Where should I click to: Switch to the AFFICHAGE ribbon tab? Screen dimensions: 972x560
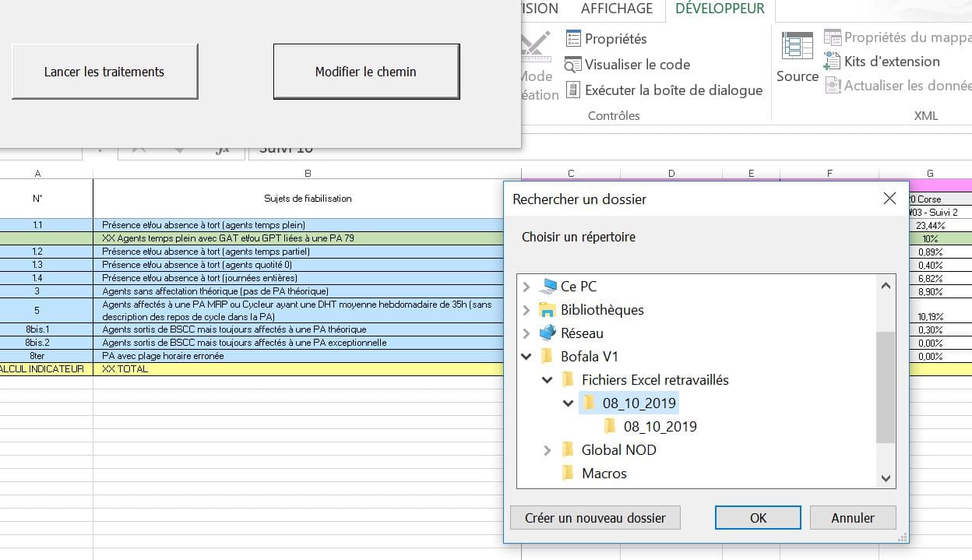click(x=617, y=9)
